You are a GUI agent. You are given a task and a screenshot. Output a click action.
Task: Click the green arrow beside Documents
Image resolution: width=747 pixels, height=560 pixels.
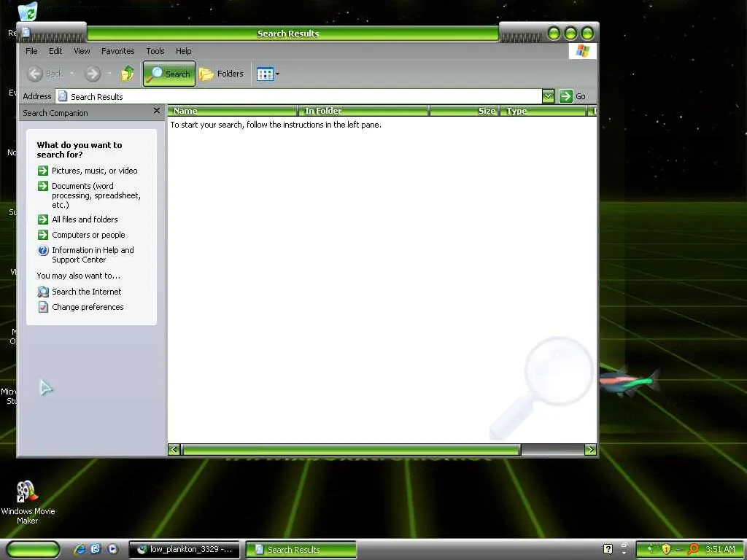pyautogui.click(x=43, y=186)
